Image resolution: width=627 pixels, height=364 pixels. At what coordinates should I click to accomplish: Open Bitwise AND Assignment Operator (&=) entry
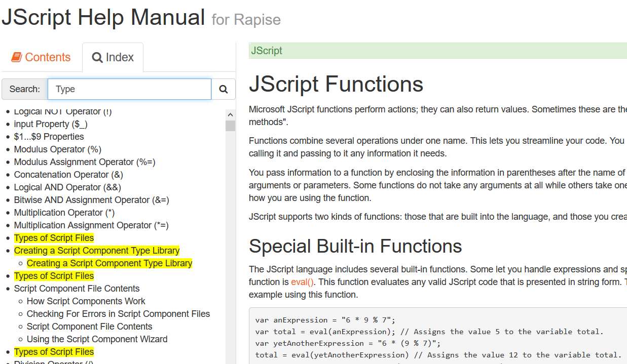[91, 200]
